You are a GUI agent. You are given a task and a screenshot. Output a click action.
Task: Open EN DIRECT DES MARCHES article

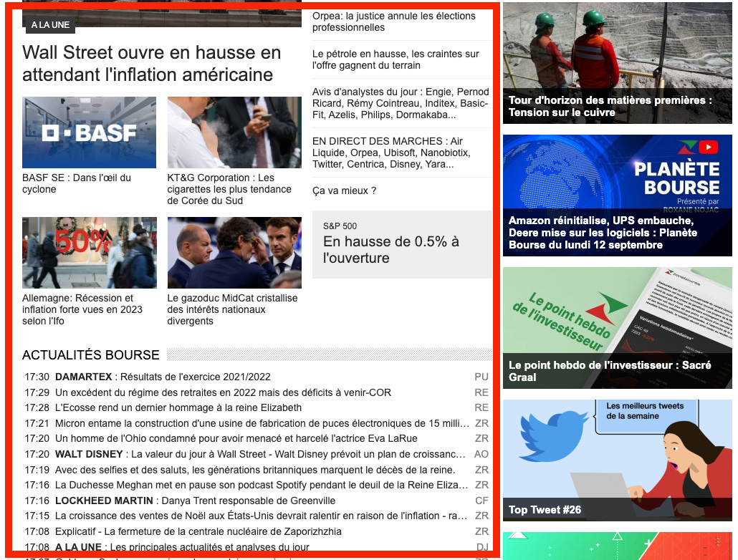coord(392,153)
